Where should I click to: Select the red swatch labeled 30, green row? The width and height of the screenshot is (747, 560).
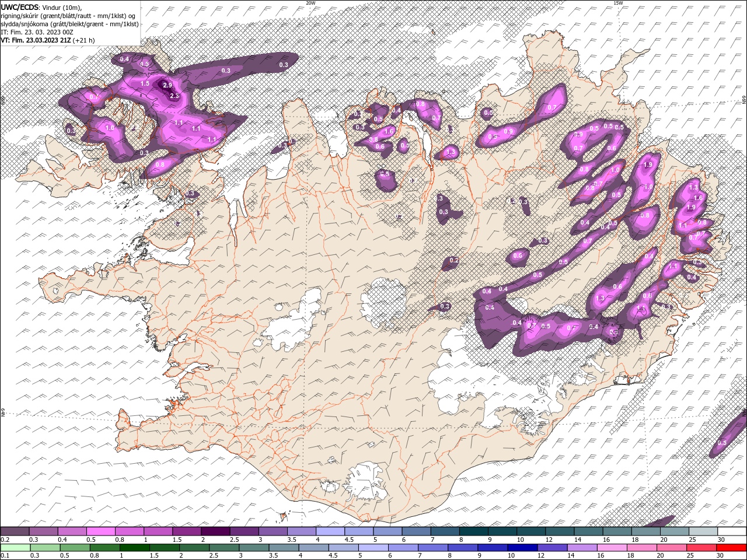click(x=731, y=548)
